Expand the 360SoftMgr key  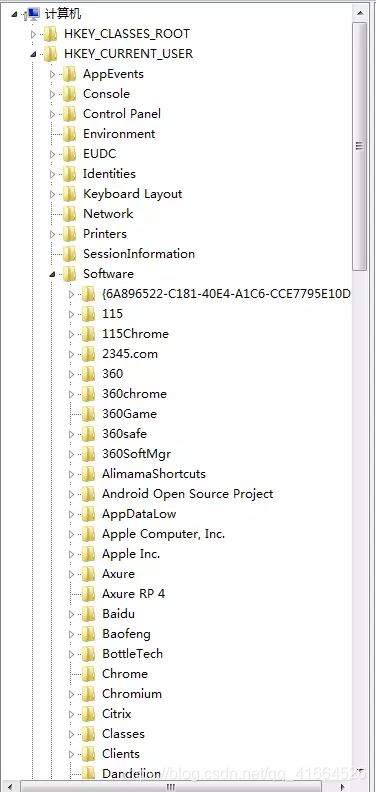tap(71, 454)
